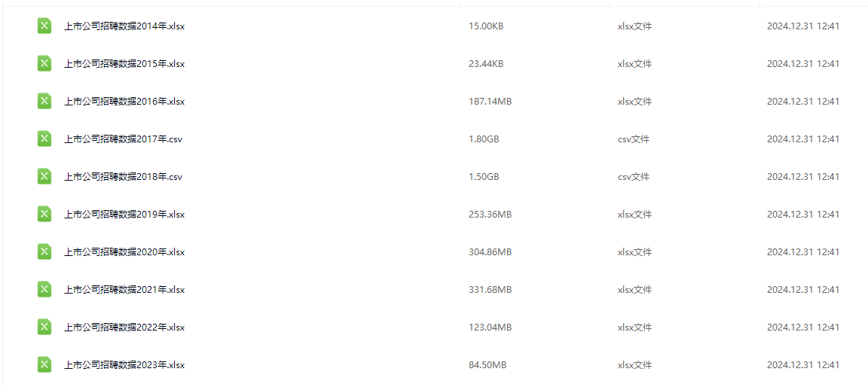Click the 23.44KB file size text
Screen dimensions: 868x387
coord(486,64)
